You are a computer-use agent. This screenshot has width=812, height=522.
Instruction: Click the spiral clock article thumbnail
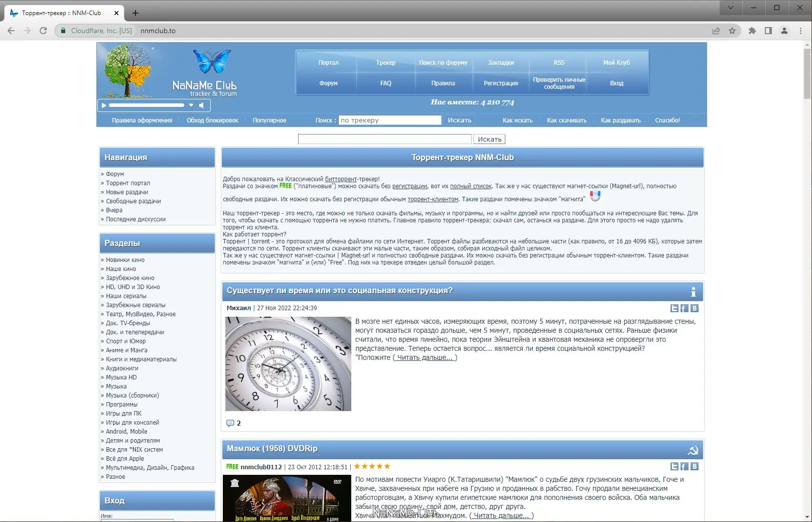288,364
